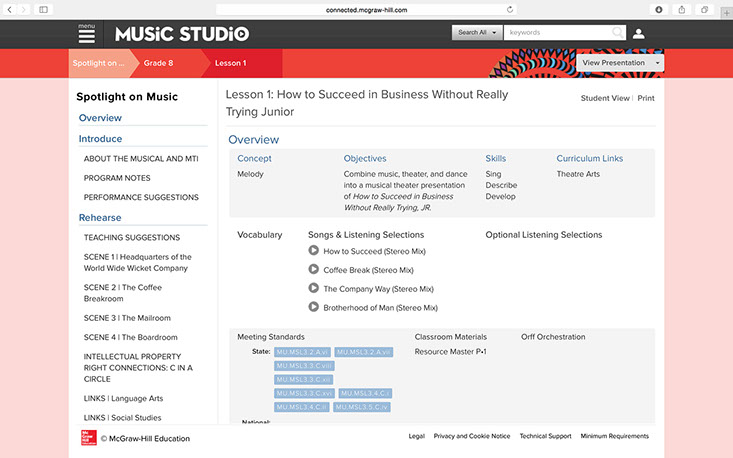Click the Theatre Arts curriculum text

[578, 174]
